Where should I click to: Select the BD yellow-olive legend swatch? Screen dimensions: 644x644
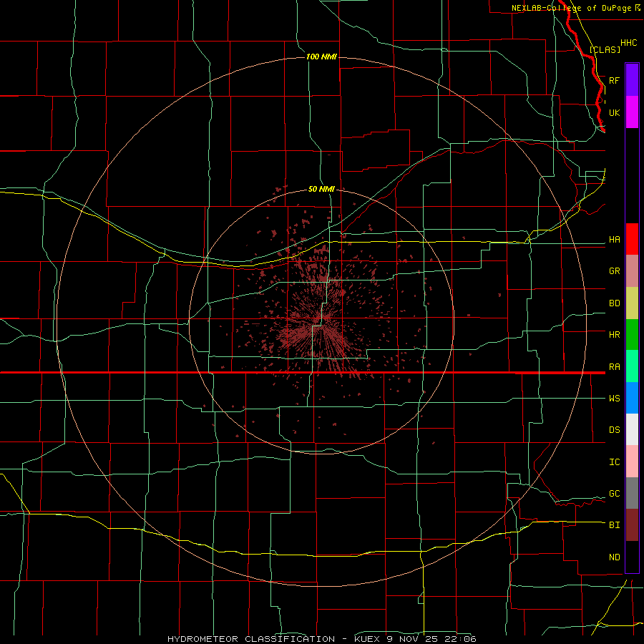click(632, 303)
